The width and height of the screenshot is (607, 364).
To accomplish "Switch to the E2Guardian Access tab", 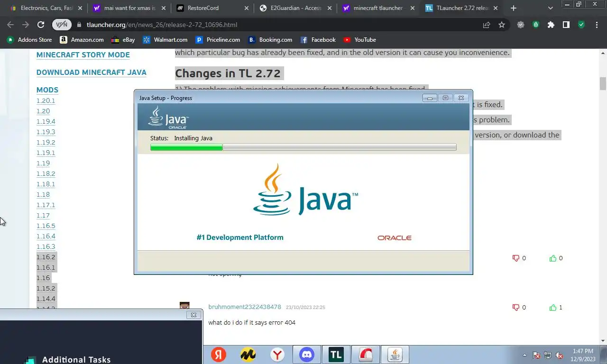I will tap(295, 8).
